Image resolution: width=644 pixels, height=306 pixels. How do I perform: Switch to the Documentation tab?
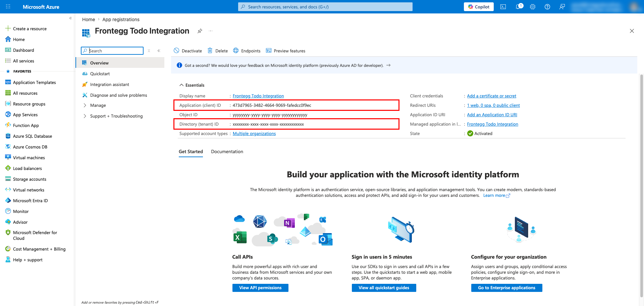(227, 151)
